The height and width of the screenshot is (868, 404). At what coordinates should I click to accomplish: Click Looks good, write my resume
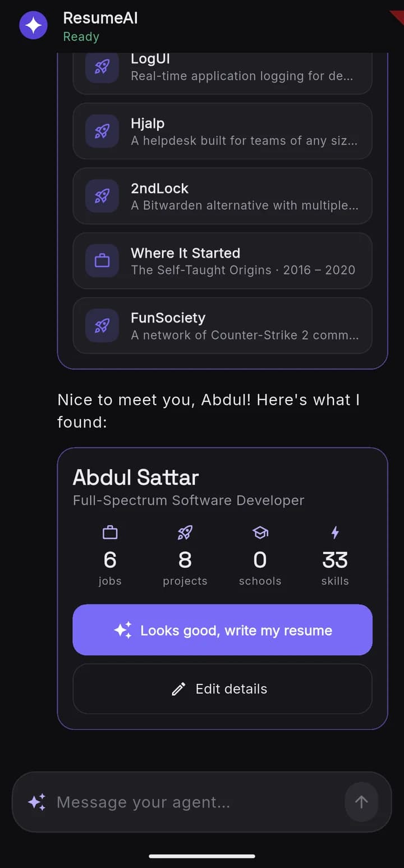click(x=222, y=630)
